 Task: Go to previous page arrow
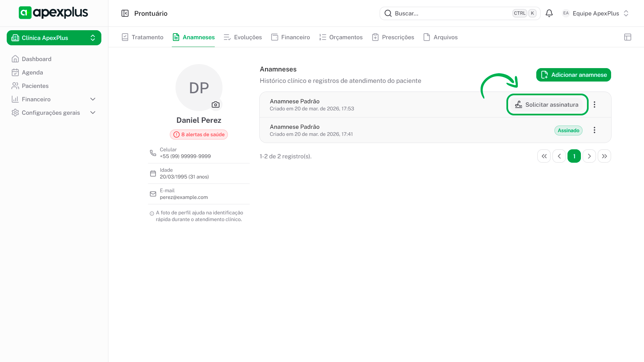[x=559, y=156]
